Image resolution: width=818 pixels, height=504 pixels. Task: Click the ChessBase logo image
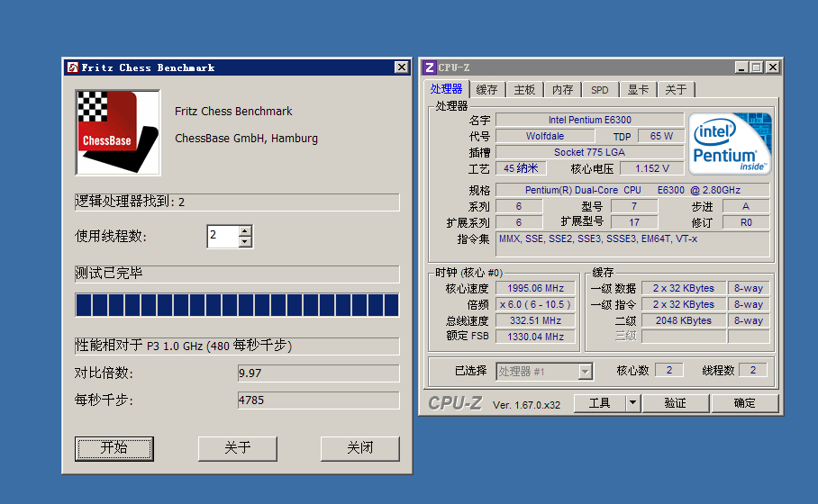pyautogui.click(x=118, y=132)
